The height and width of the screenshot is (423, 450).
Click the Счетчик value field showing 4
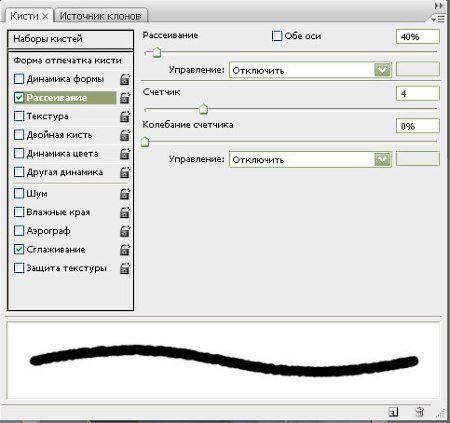coord(418,93)
